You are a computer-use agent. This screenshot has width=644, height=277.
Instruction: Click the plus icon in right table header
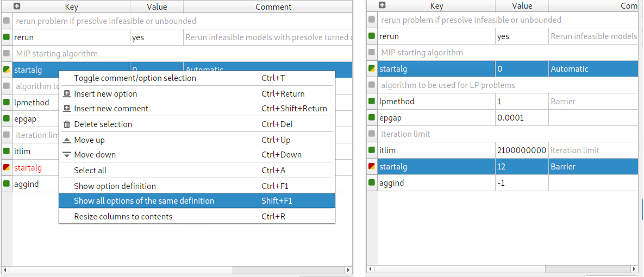(x=382, y=5)
